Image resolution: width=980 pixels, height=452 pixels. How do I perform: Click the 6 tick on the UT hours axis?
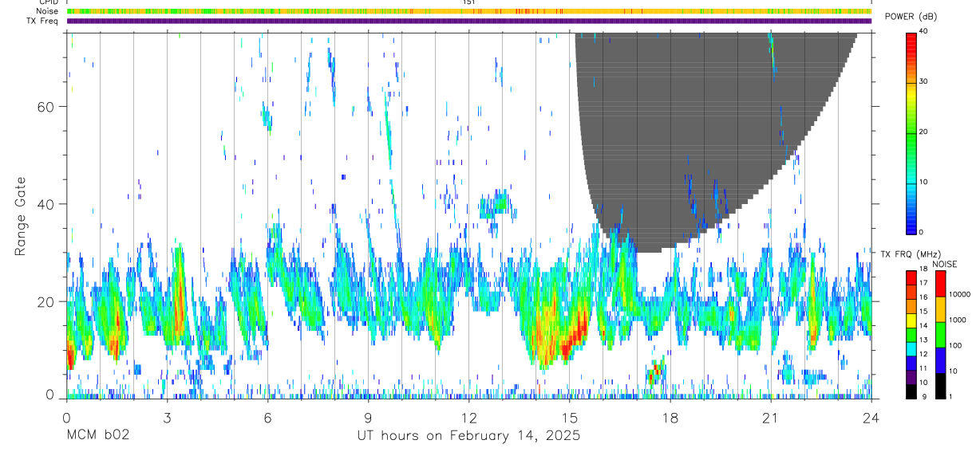[x=267, y=417]
